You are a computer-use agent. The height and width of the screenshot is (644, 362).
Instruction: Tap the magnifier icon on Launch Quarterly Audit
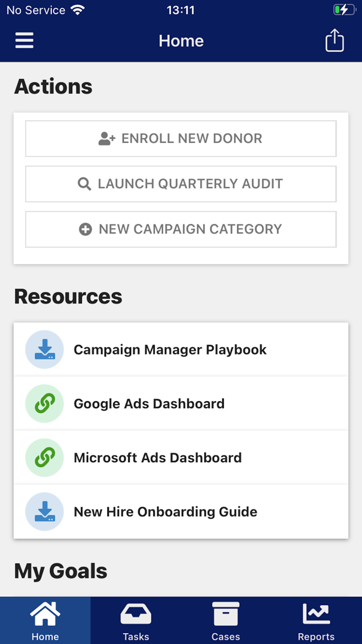84,184
